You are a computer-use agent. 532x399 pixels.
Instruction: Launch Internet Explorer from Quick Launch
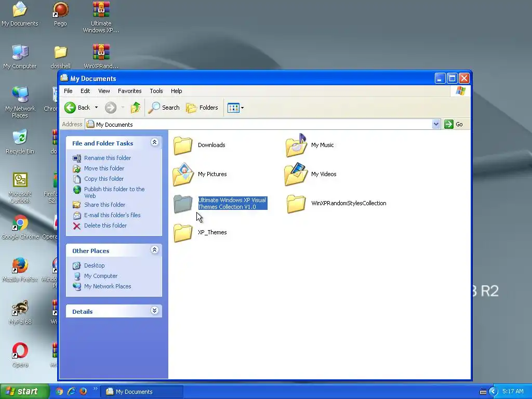pos(71,392)
